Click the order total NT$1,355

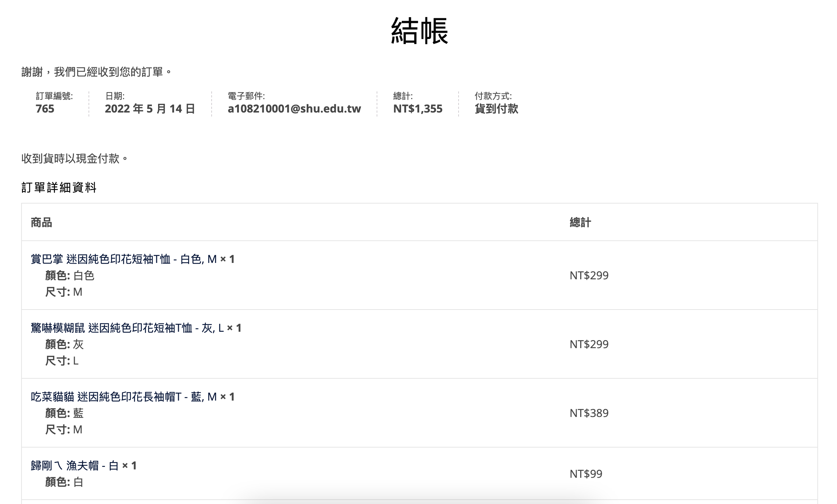(417, 109)
